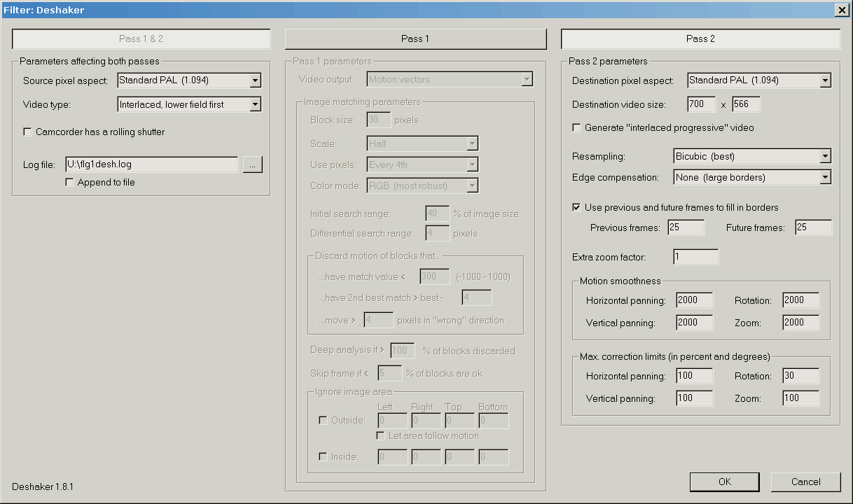Uncheck Use previous and future frames option
The height and width of the screenshot is (504, 853).
click(x=576, y=207)
